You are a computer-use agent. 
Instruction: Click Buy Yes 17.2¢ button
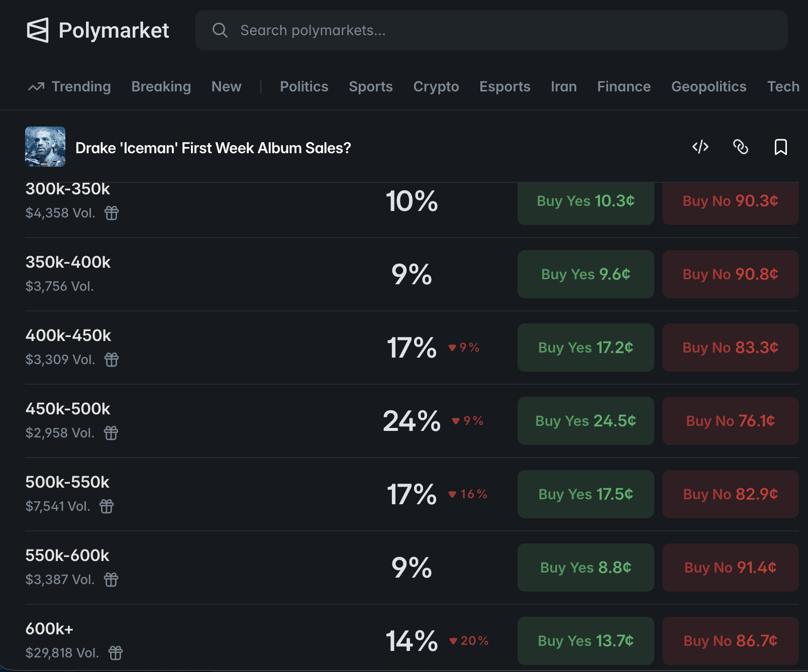[x=586, y=348]
